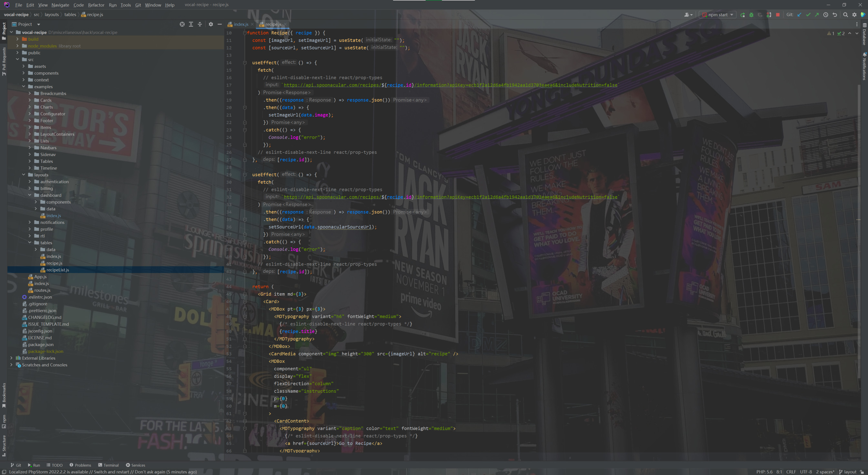Image resolution: width=868 pixels, height=475 pixels.
Task: Open the Terminal tool window button
Action: pyautogui.click(x=108, y=465)
